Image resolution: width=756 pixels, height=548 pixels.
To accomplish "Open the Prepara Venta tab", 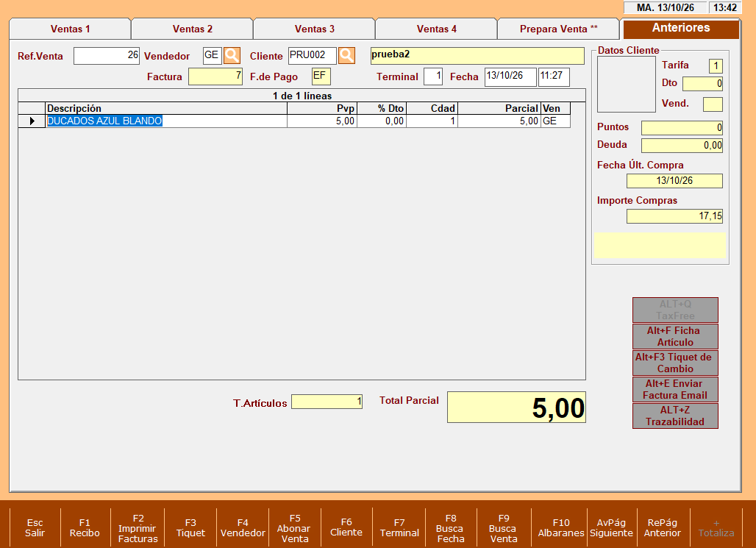I will 558,29.
